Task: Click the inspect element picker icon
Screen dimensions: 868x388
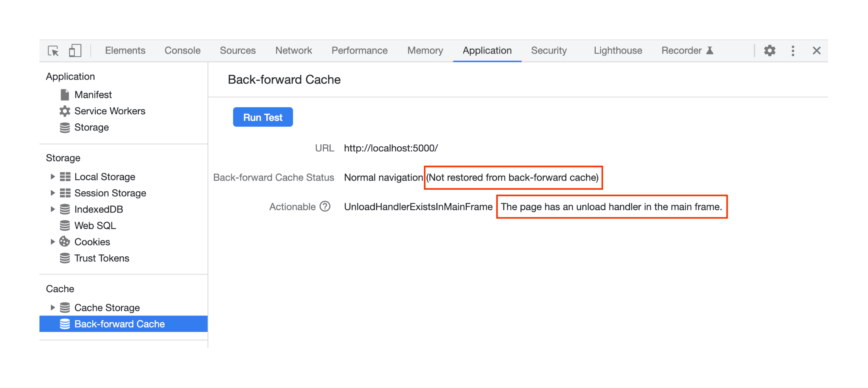Action: pos(53,51)
